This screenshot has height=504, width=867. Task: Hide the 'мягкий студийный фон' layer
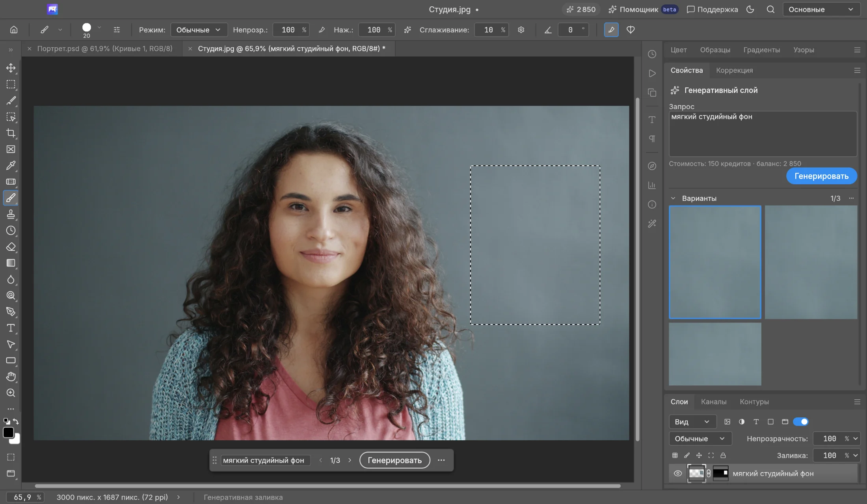(x=678, y=473)
